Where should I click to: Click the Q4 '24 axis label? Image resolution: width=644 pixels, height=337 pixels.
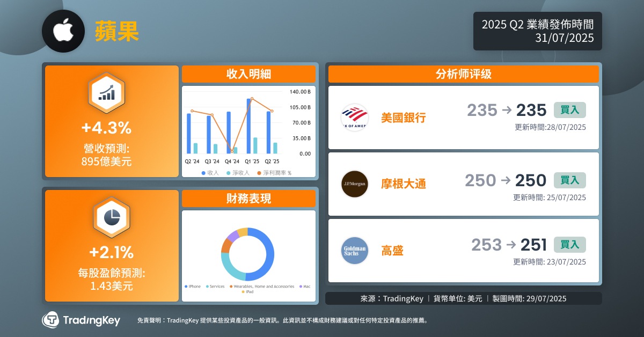(232, 161)
